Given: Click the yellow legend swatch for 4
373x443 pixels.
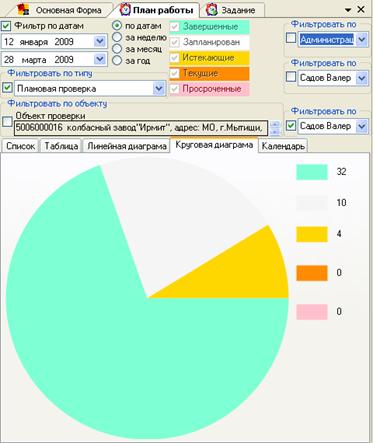Looking at the screenshot, I should (x=312, y=234).
